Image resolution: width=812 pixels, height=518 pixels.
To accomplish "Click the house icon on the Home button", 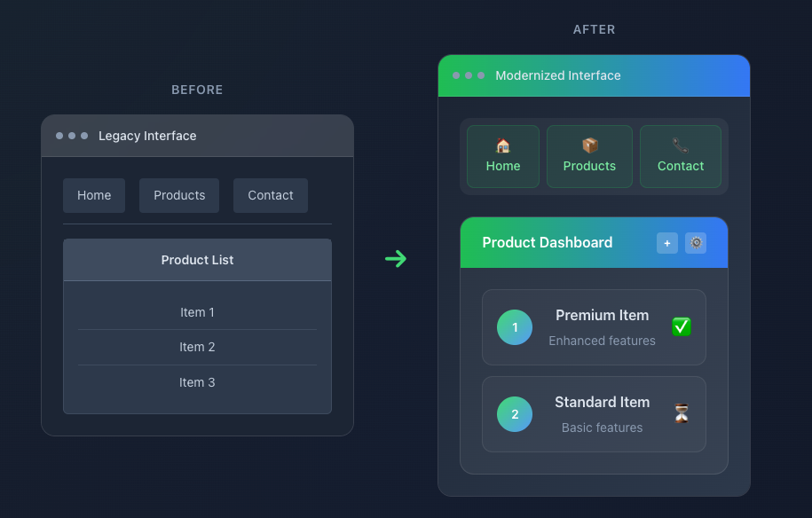I will coord(502,145).
